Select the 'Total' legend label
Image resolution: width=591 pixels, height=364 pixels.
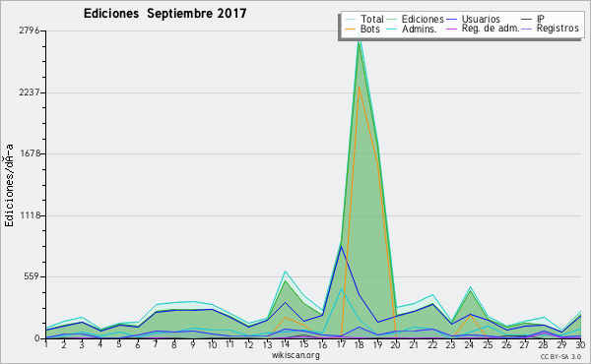point(372,19)
